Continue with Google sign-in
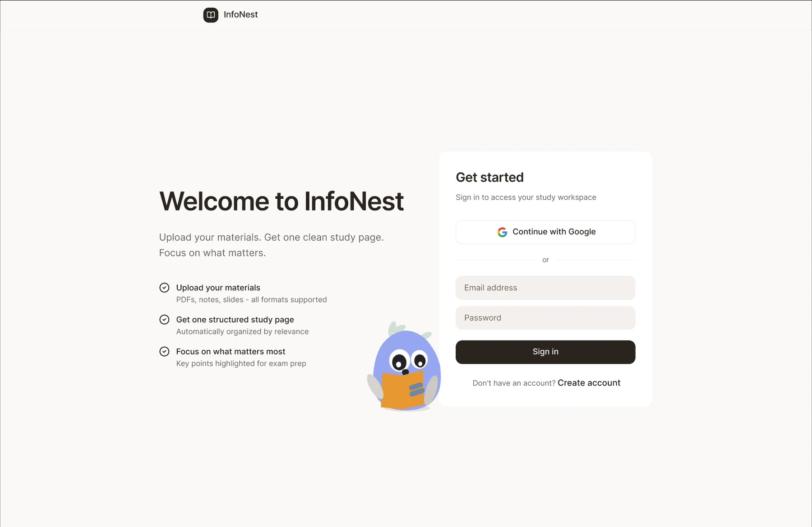This screenshot has height=527, width=812. (545, 232)
